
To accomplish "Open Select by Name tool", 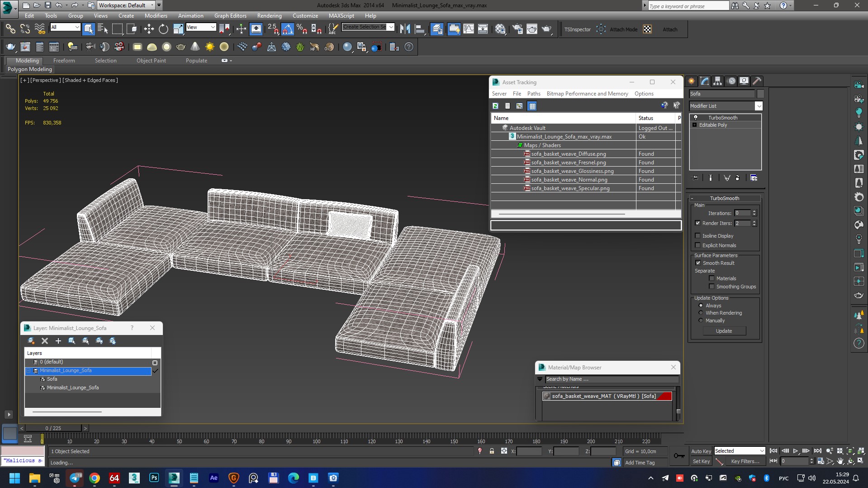I will coord(103,29).
